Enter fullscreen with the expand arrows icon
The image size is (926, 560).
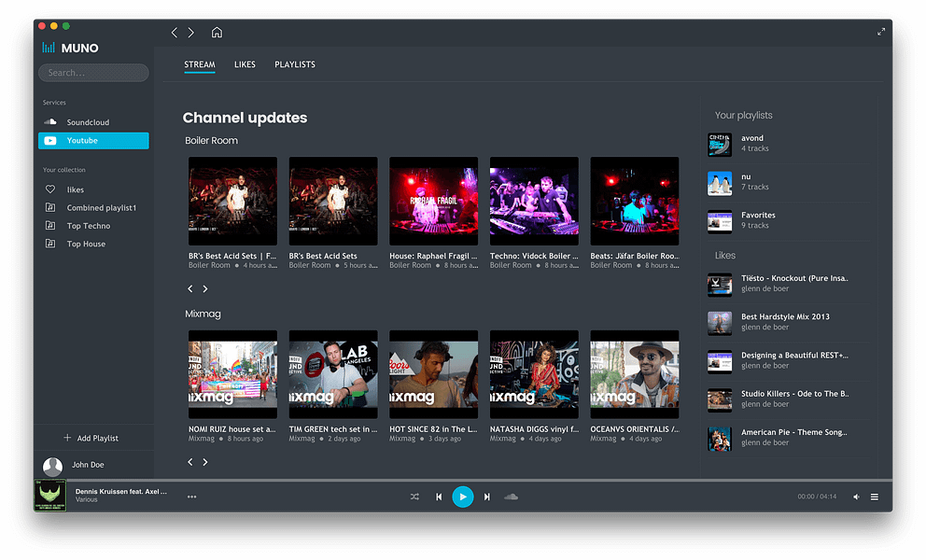point(880,32)
